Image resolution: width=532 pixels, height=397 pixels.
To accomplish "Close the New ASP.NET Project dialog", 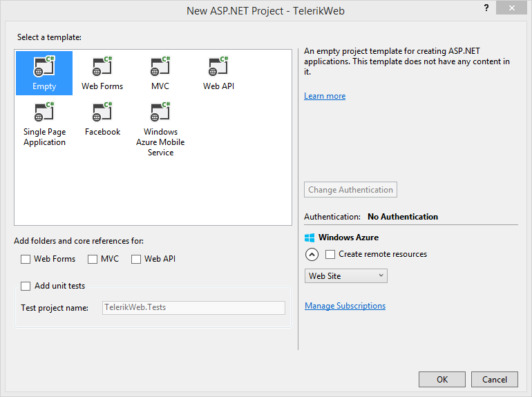I will click(512, 8).
